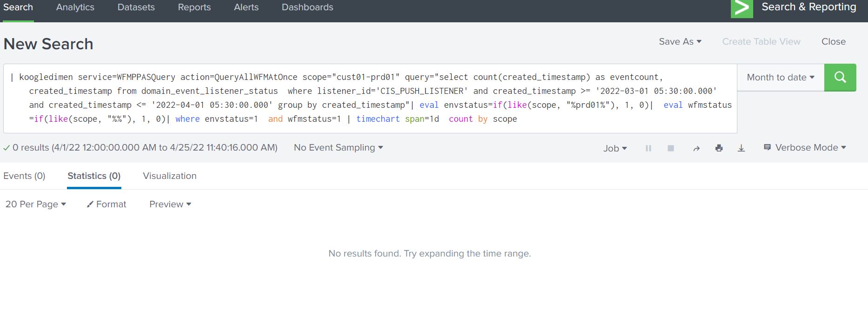Run search with green magnifier button
This screenshot has width=868, height=323.
click(840, 77)
